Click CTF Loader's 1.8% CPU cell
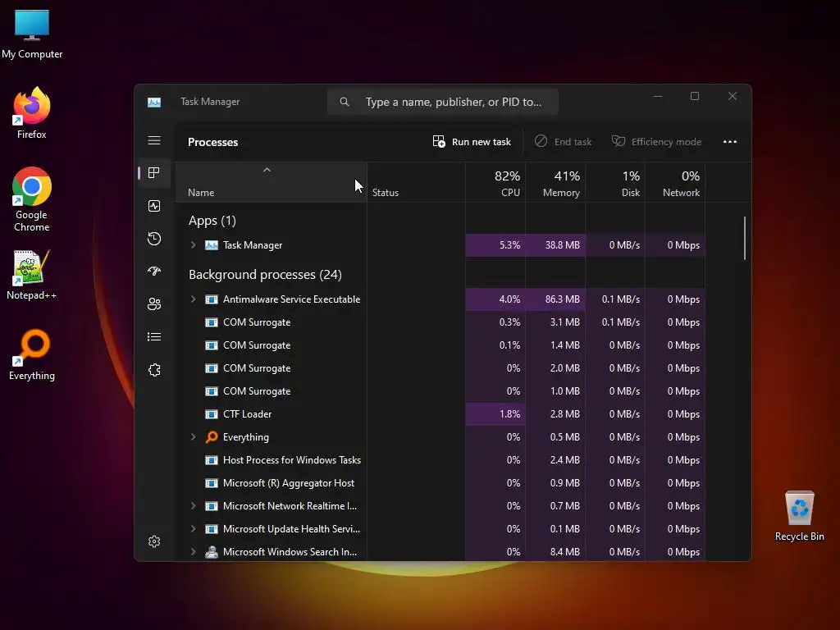The width and height of the screenshot is (840, 630). [x=495, y=414]
